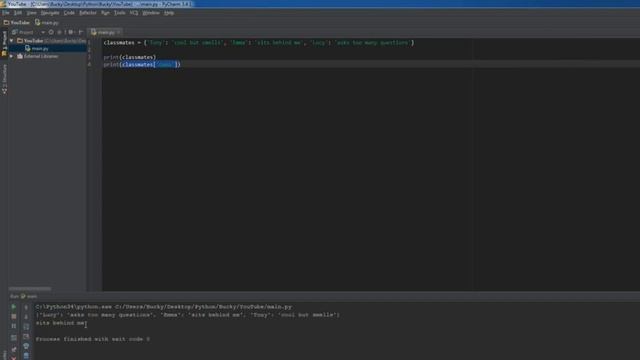
Task: Open the Edit menu
Action: pos(18,13)
